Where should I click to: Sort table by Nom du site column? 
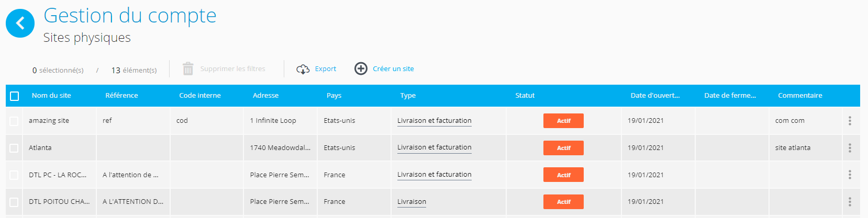(x=51, y=95)
